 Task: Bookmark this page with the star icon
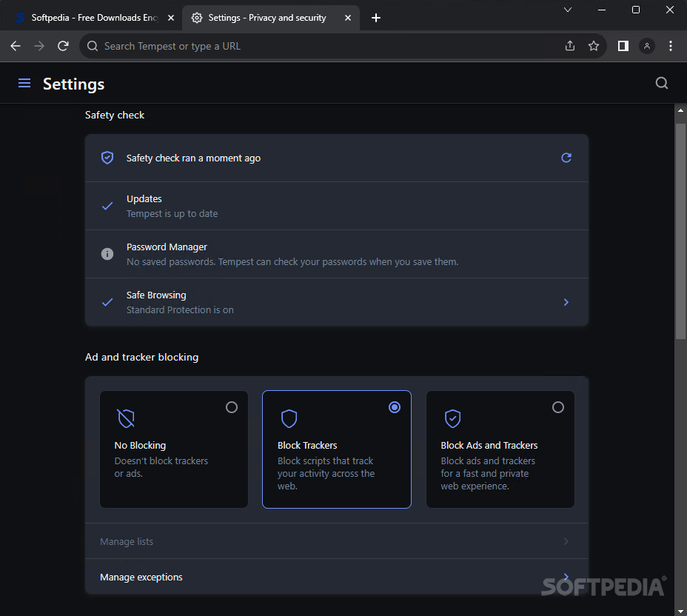pyautogui.click(x=594, y=46)
